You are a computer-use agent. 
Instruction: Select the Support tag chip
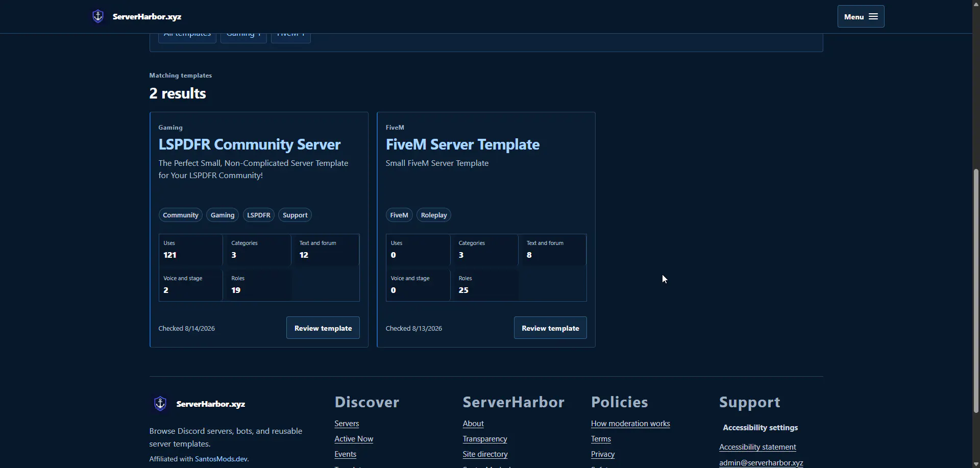295,215
